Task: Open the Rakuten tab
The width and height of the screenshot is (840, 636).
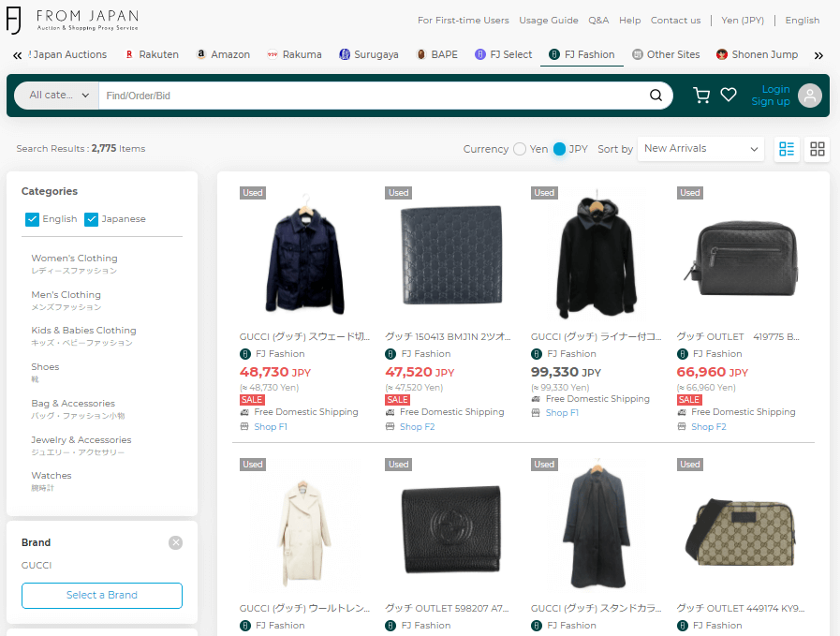Action: 152,54
